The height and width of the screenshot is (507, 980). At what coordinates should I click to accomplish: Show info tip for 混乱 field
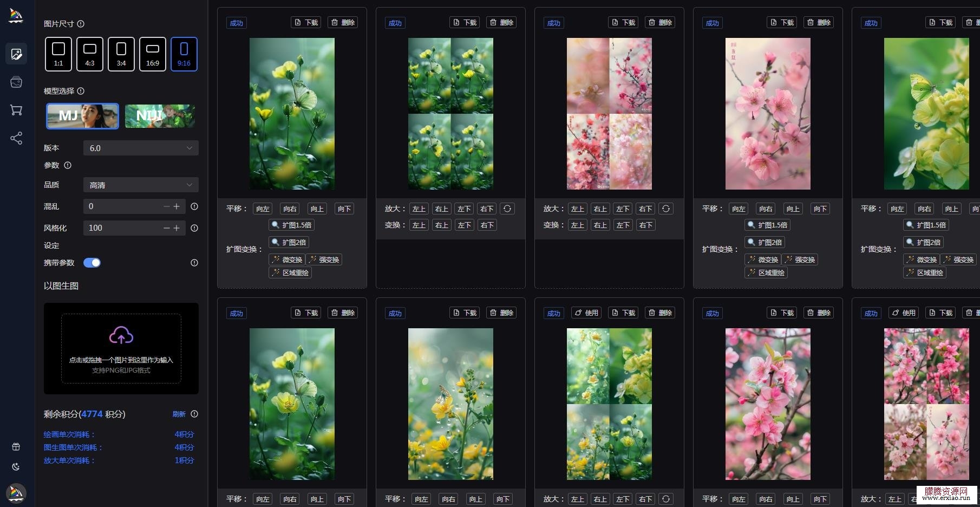(194, 206)
